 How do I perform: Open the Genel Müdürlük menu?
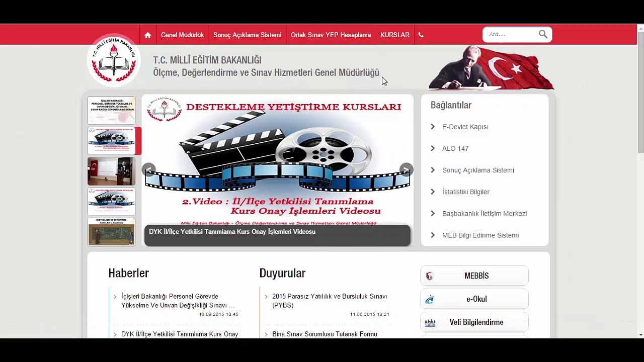tap(182, 35)
